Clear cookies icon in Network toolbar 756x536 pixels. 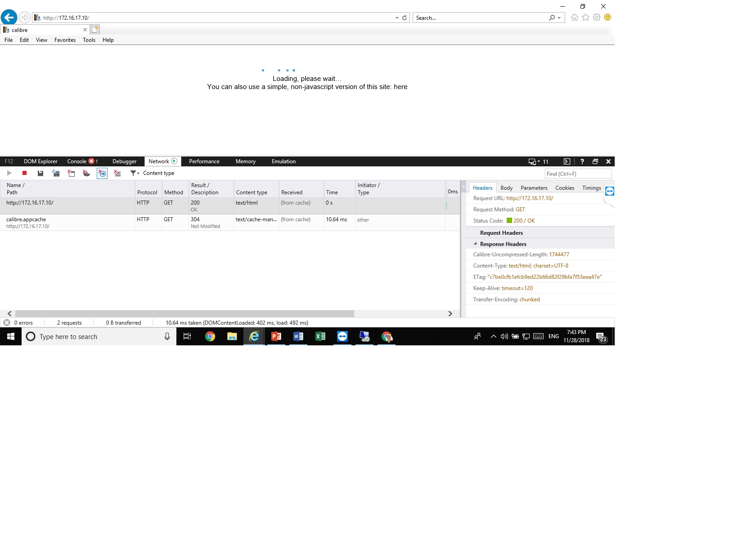86,173
